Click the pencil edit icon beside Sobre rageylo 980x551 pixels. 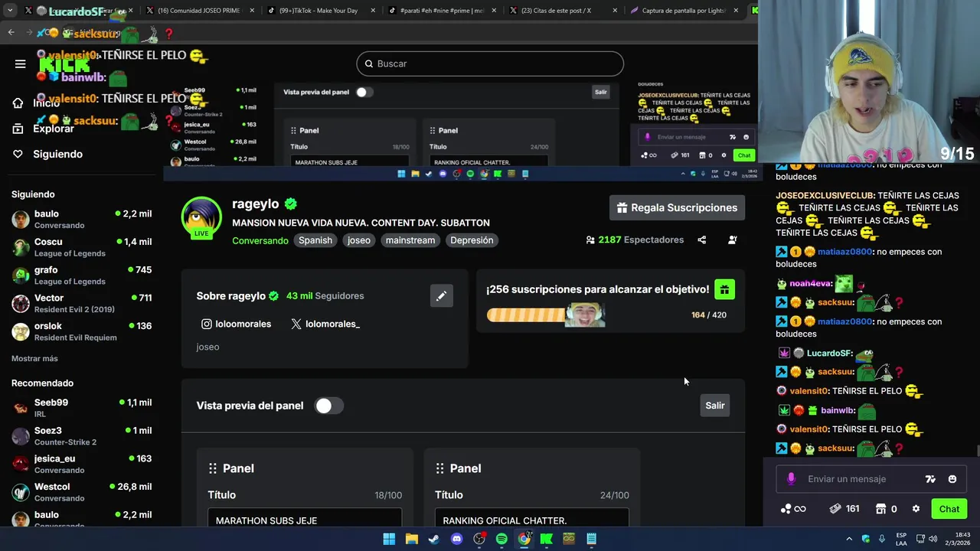441,296
